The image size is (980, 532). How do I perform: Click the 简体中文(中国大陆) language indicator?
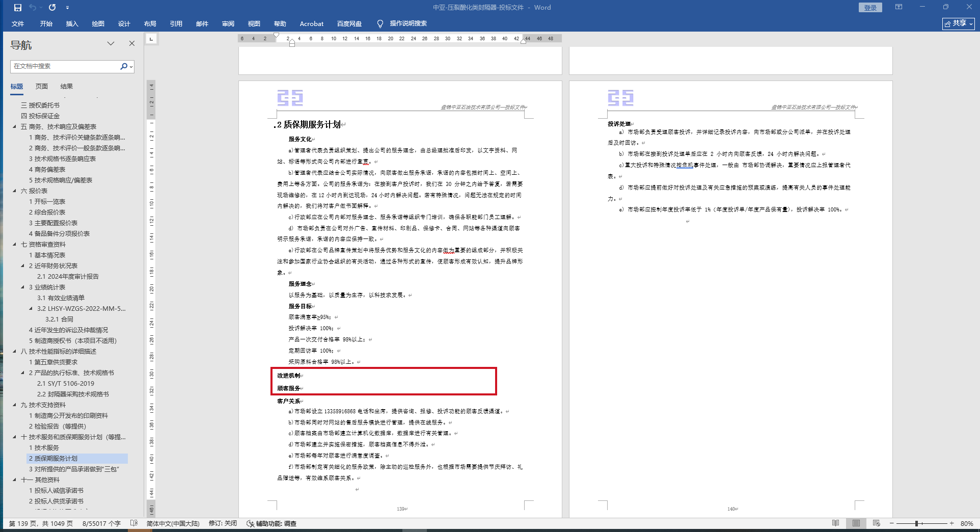173,524
